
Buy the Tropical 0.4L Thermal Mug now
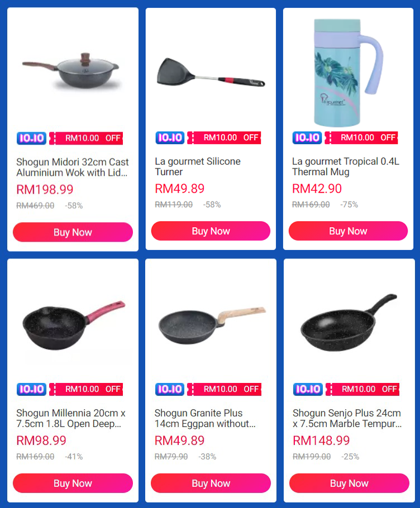(348, 231)
